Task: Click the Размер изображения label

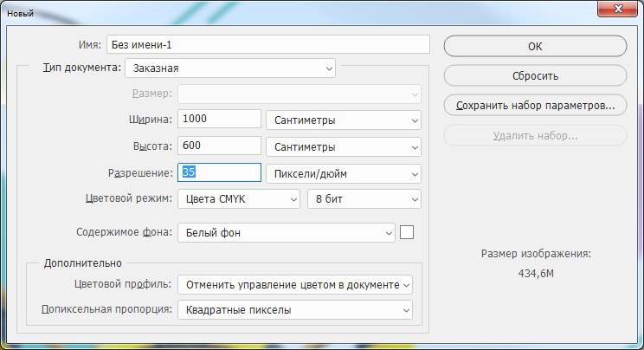Action: point(536,254)
